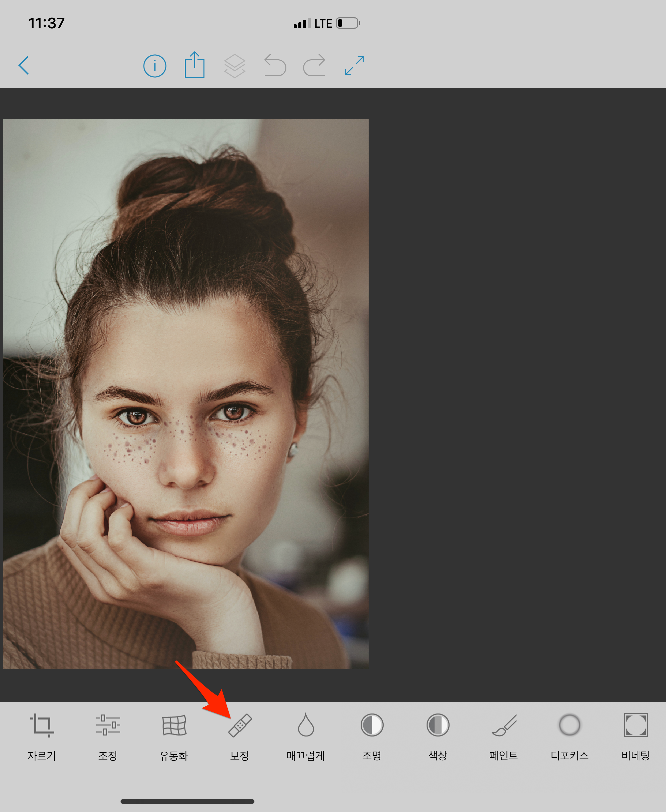Image resolution: width=666 pixels, height=812 pixels.
Task: Choose the 디포커스 defocus tool
Action: click(x=570, y=725)
